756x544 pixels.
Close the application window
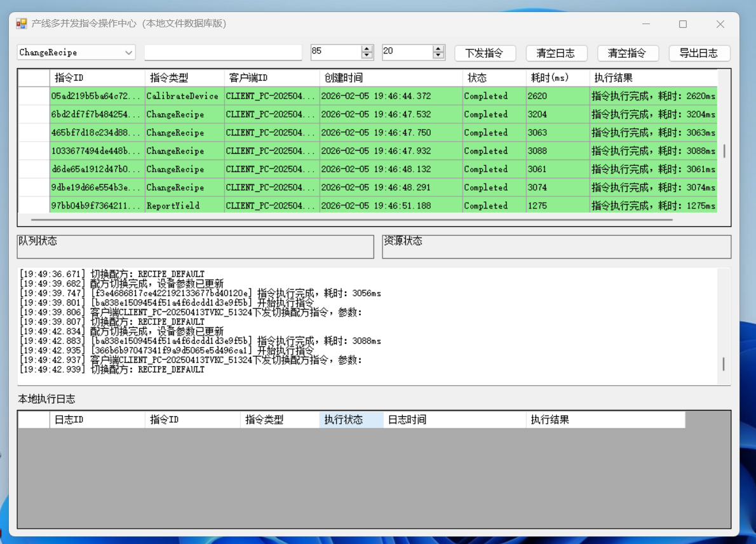pos(720,24)
